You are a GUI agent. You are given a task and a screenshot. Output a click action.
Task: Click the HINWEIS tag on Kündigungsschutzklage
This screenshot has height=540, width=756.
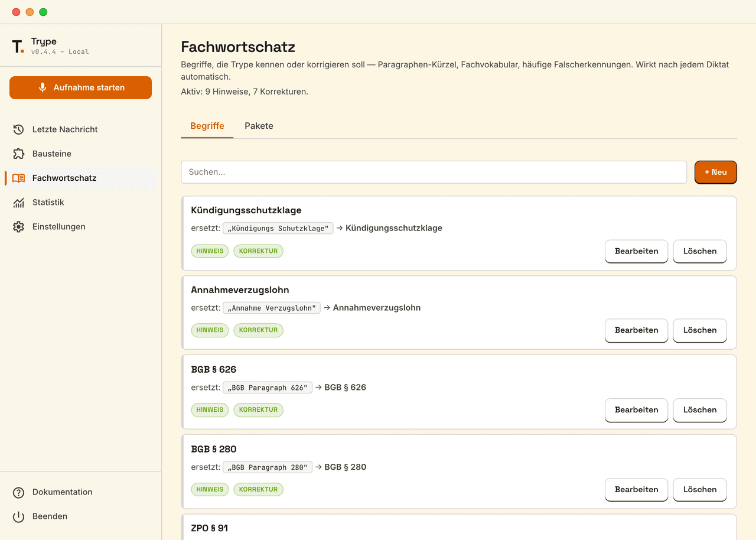pos(210,251)
